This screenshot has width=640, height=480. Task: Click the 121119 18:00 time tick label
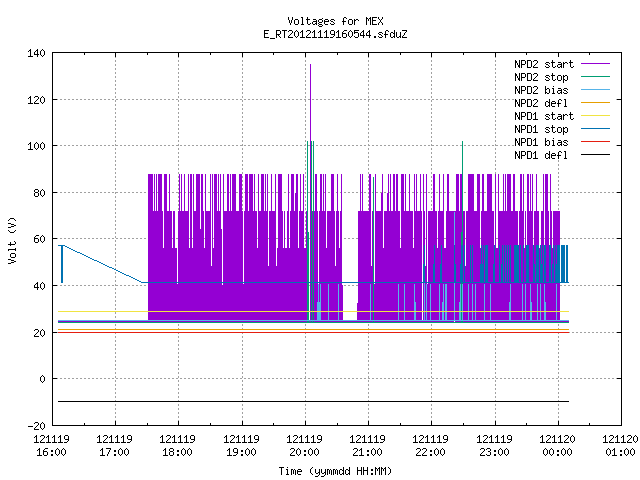178,446
